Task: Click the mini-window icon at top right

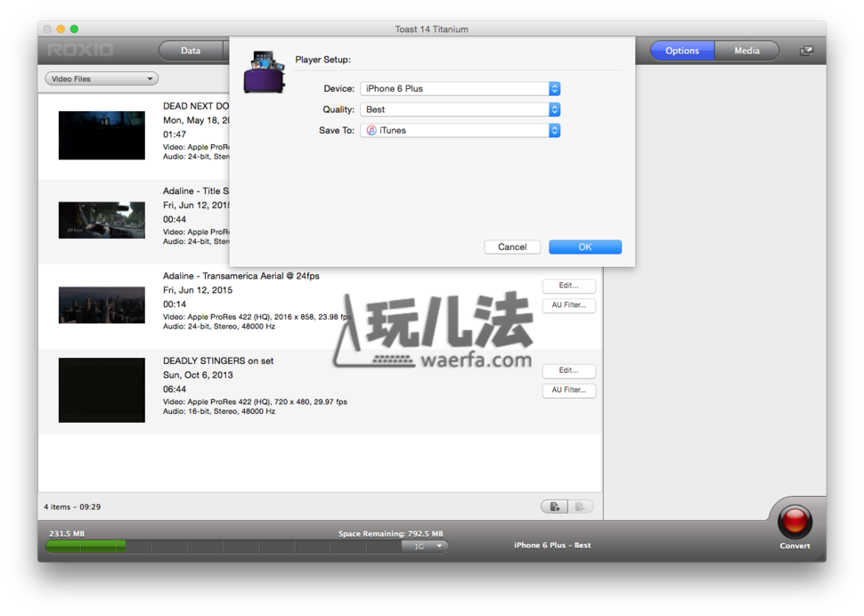Action: tap(806, 51)
